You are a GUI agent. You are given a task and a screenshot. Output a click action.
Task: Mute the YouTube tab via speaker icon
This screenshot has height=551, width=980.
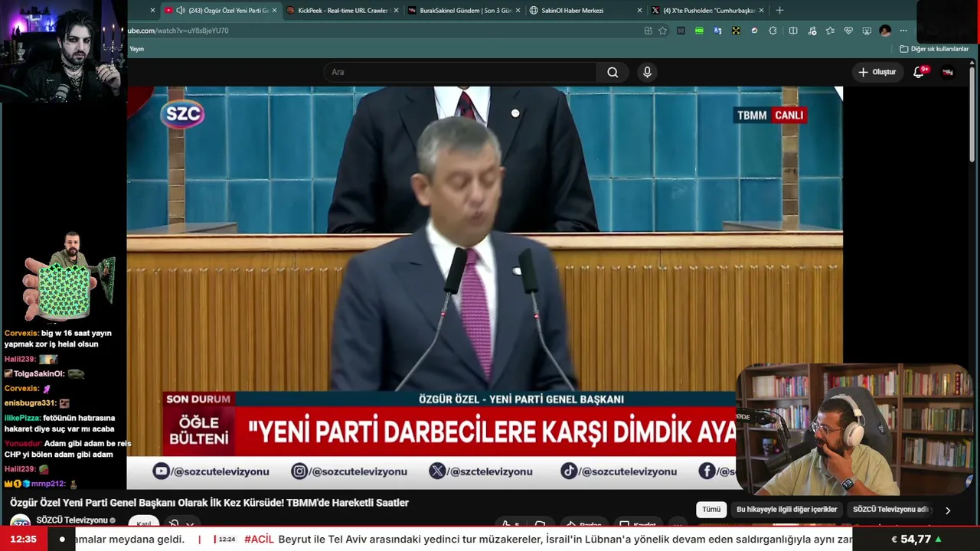(x=181, y=11)
